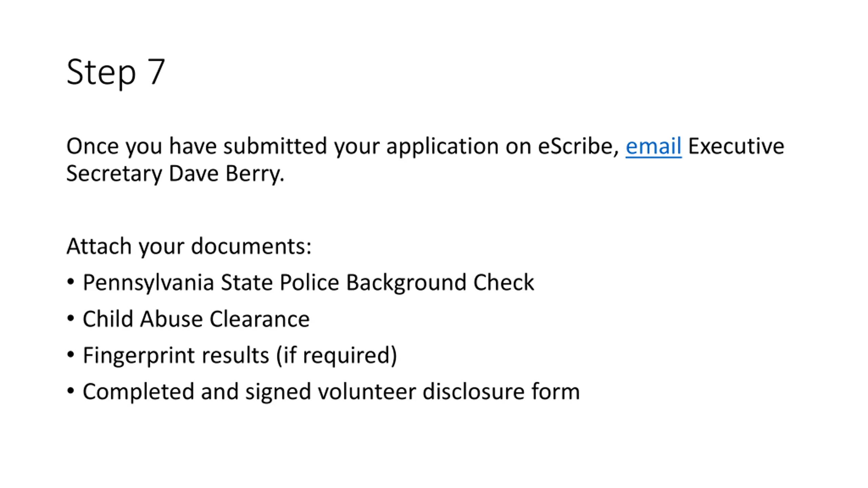Viewport: 868px width, 488px height.
Task: Click the bullet before Fingerprint results
Action: [71, 355]
